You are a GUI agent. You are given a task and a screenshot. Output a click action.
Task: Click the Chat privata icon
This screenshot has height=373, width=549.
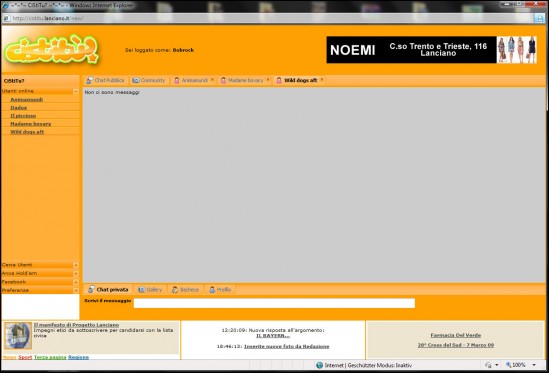(x=91, y=289)
